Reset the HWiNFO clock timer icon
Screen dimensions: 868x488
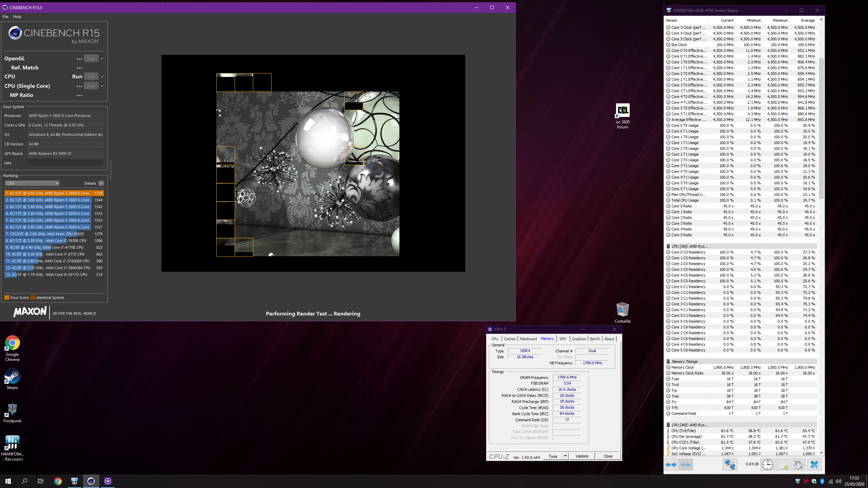768,464
